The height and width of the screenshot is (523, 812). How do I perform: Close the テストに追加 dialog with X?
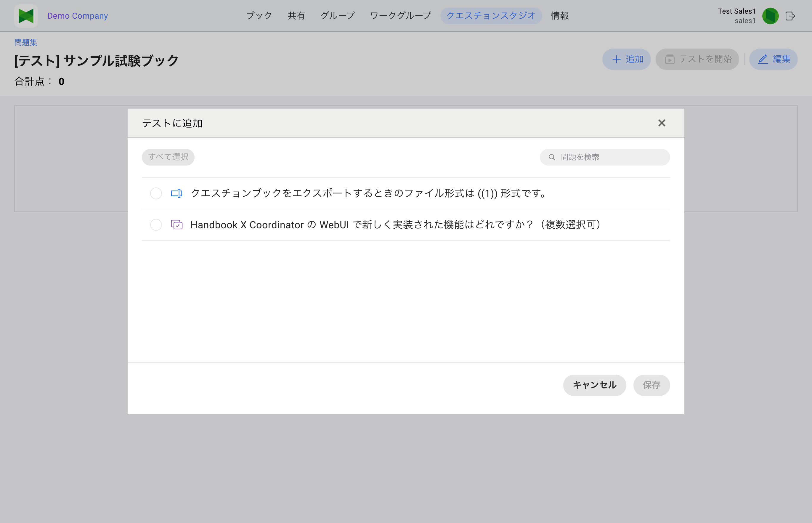(662, 123)
